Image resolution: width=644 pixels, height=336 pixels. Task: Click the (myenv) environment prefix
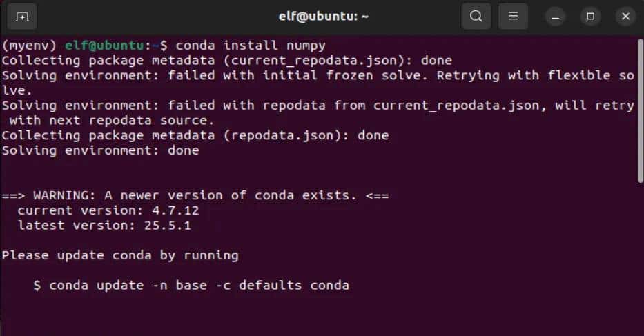point(30,46)
